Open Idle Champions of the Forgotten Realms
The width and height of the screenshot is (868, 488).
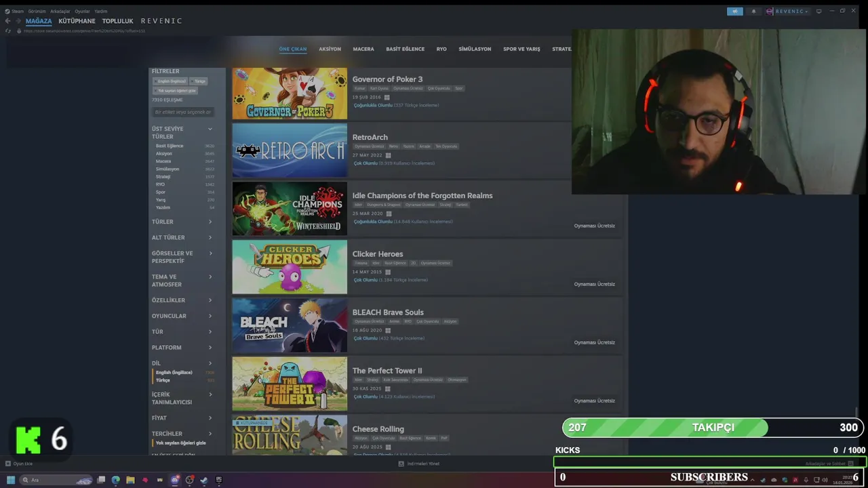pyautogui.click(x=422, y=195)
